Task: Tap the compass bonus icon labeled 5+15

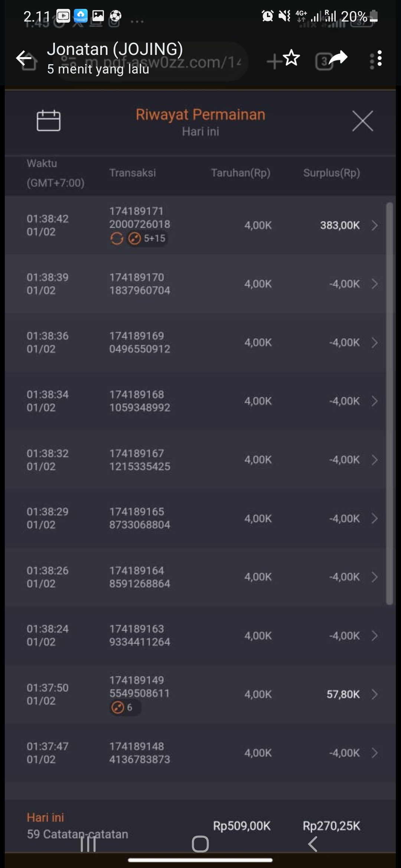Action: point(134,239)
